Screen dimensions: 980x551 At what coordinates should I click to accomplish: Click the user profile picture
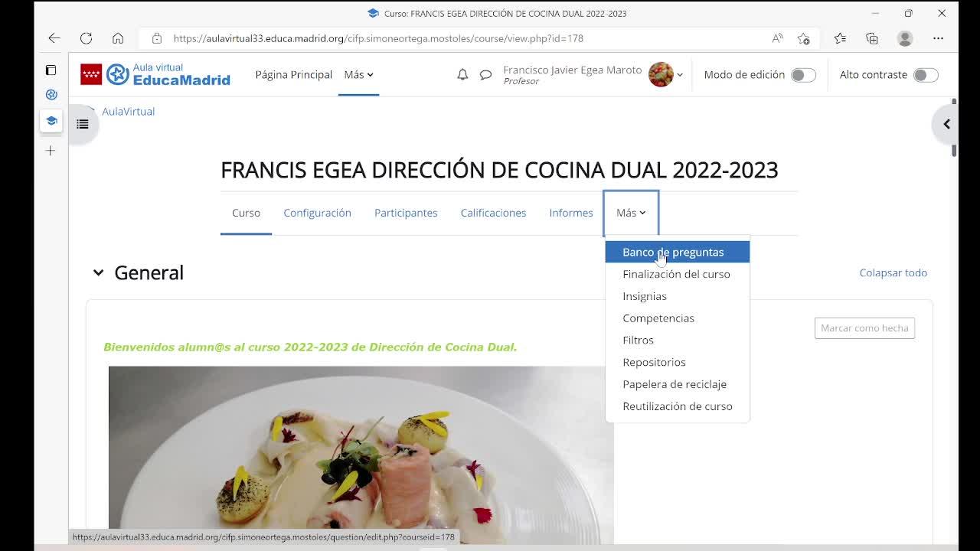(661, 74)
